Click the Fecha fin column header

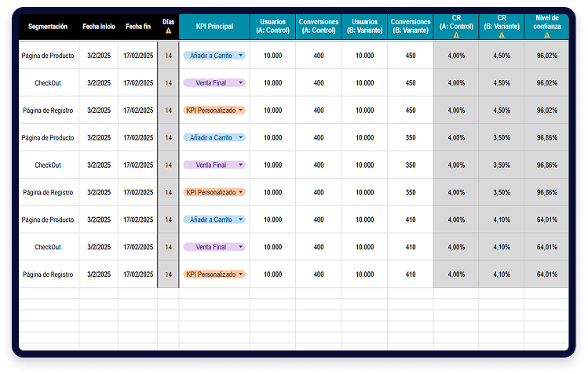click(137, 27)
